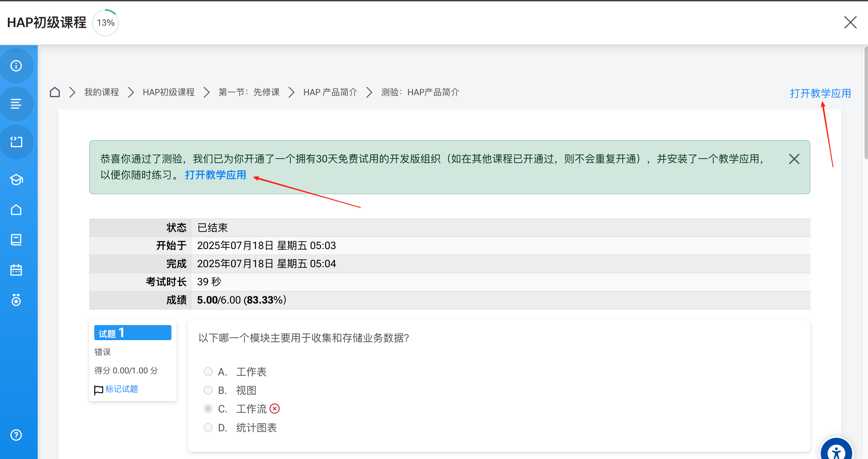Select answer option D. 统计图表
The image size is (868, 459).
tap(208, 427)
